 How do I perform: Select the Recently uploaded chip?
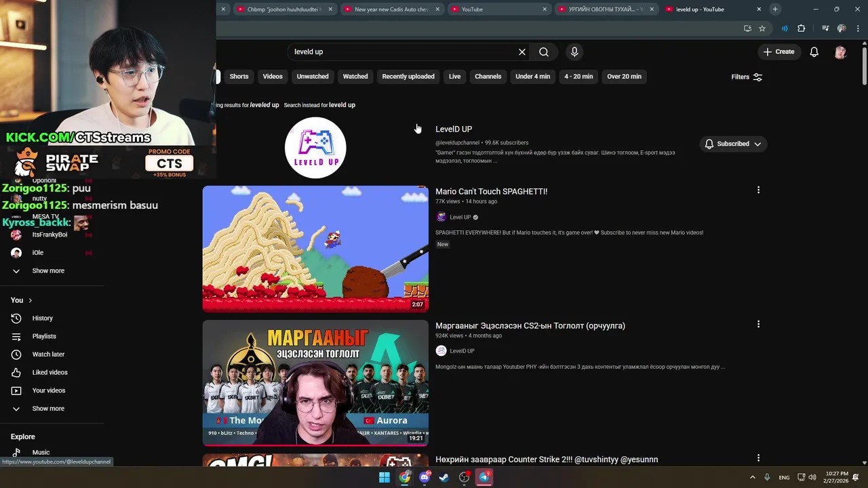[408, 77]
